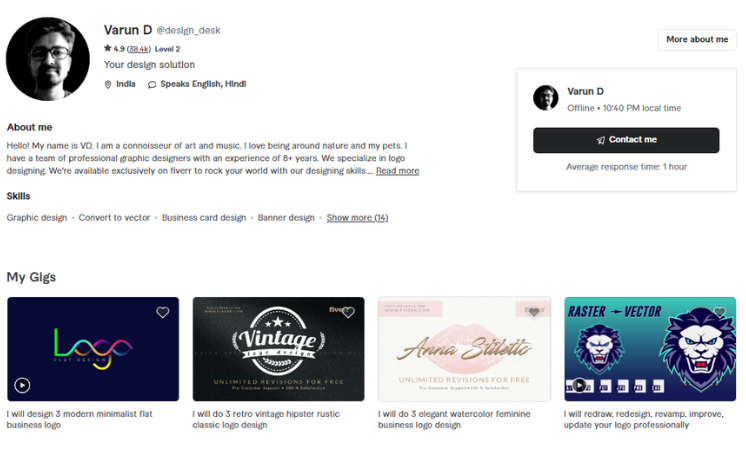
Task: Favorite the flat logo gig with heart icon
Action: (x=163, y=312)
